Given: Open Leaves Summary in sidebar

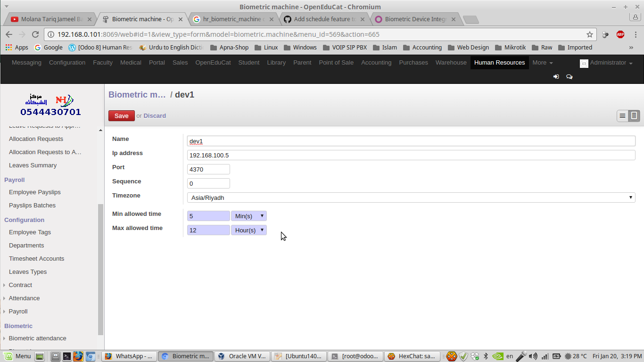Looking at the screenshot, I should (x=33, y=165).
